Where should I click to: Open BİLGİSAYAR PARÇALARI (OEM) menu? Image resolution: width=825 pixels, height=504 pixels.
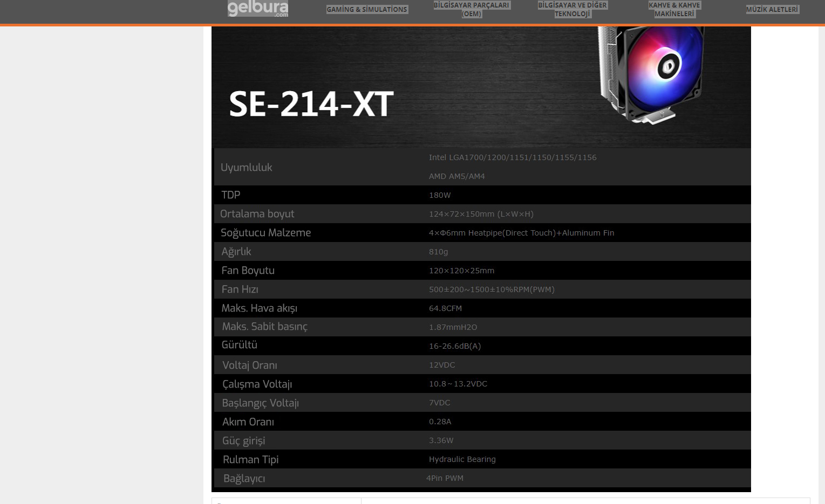pyautogui.click(x=472, y=9)
